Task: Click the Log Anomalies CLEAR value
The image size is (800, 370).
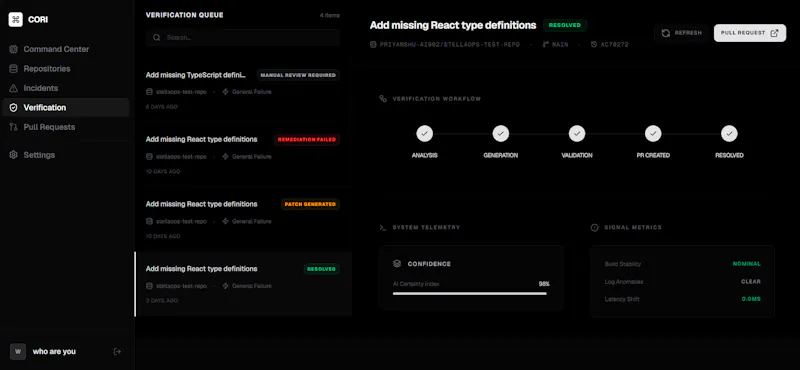Action: click(x=751, y=281)
